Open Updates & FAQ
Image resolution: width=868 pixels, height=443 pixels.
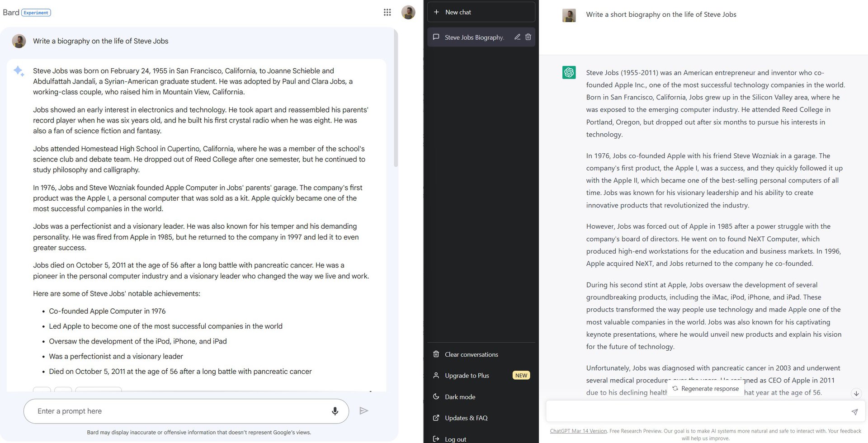[466, 418]
